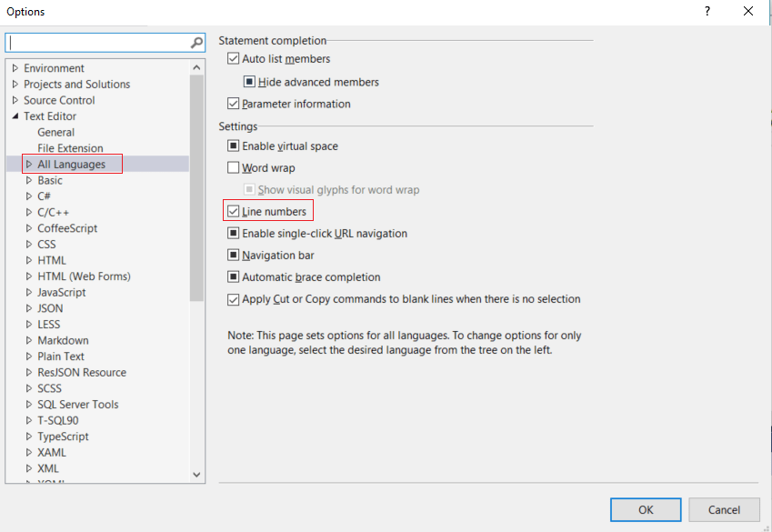Select General under Text Editor
The width and height of the screenshot is (772, 532).
point(56,133)
